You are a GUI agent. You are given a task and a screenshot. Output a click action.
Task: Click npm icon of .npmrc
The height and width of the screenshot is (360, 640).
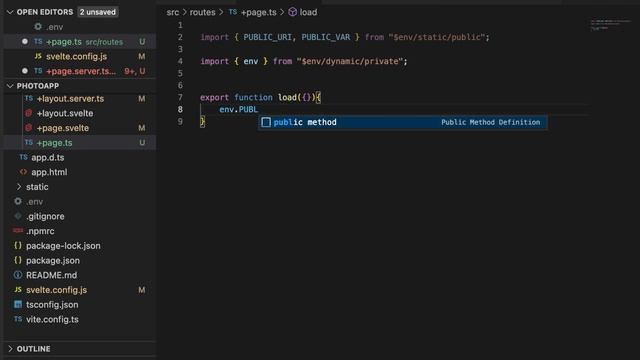(x=18, y=231)
